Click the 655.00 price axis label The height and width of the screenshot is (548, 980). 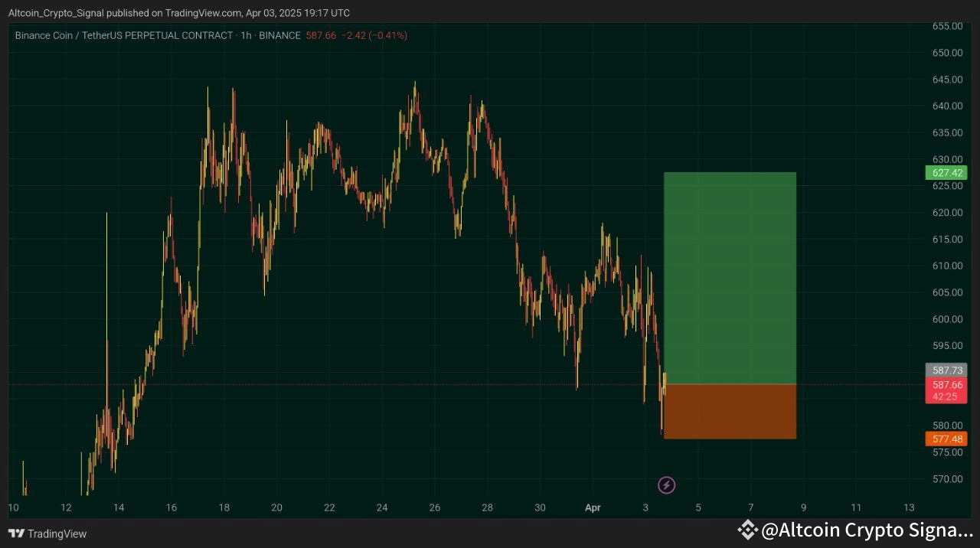pos(947,26)
